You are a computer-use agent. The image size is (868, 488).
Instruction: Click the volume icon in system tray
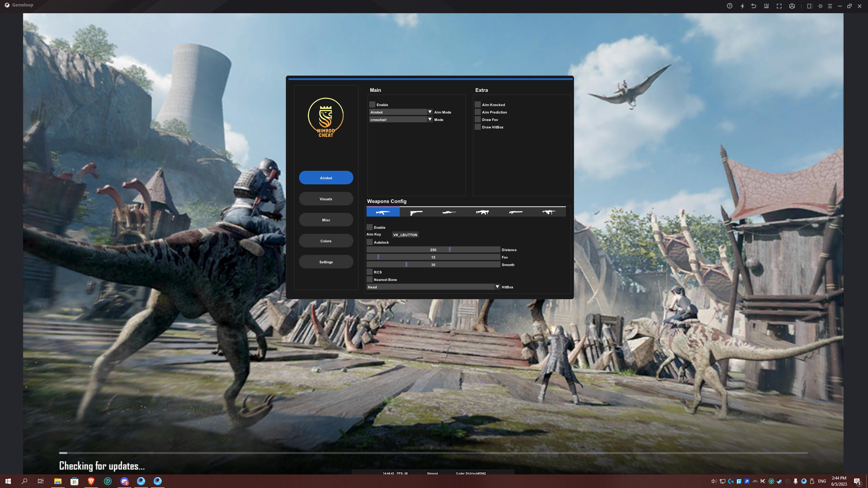[714, 481]
